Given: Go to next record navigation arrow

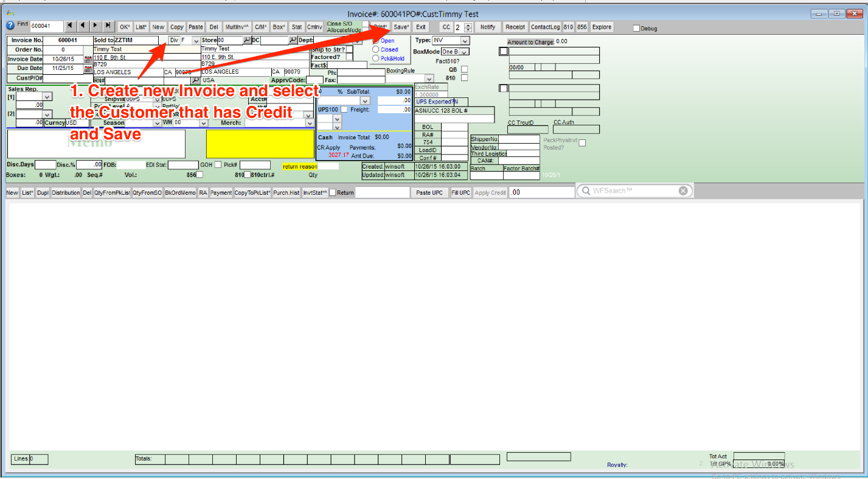Looking at the screenshot, I should [95, 26].
